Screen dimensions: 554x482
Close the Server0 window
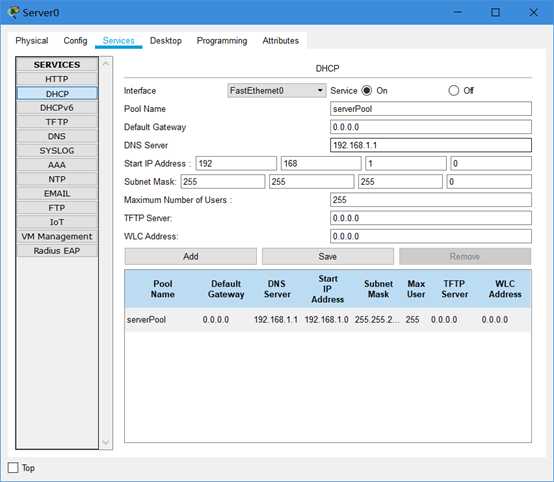pyautogui.click(x=533, y=12)
